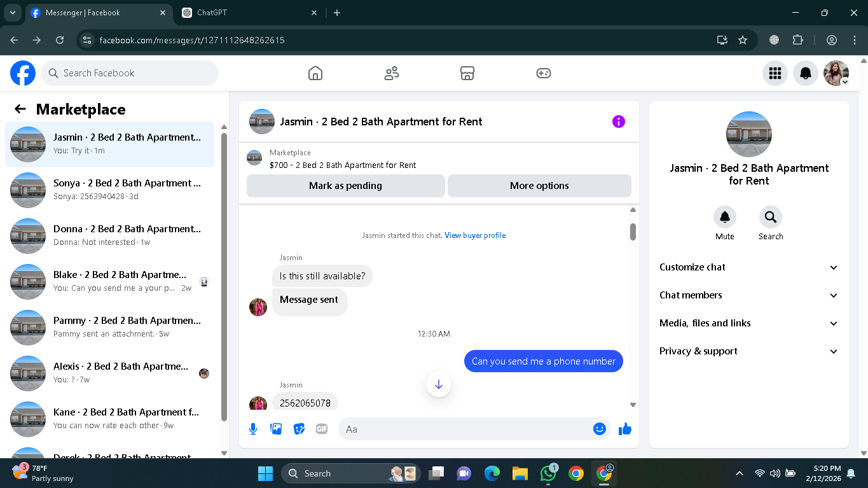This screenshot has width=868, height=488.
Task: Open Alexis's apartment conversation
Action: [109, 373]
